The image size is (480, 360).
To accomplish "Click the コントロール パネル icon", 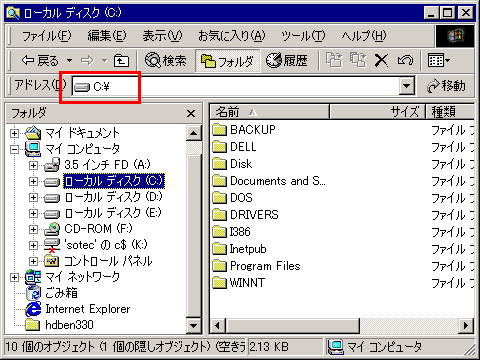I will [52, 261].
